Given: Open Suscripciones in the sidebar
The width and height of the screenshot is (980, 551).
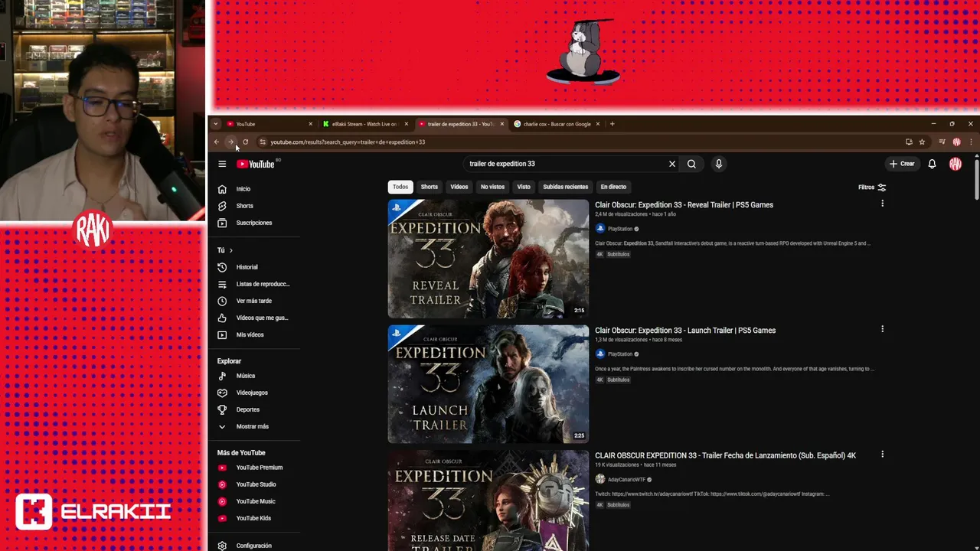Looking at the screenshot, I should tap(254, 223).
